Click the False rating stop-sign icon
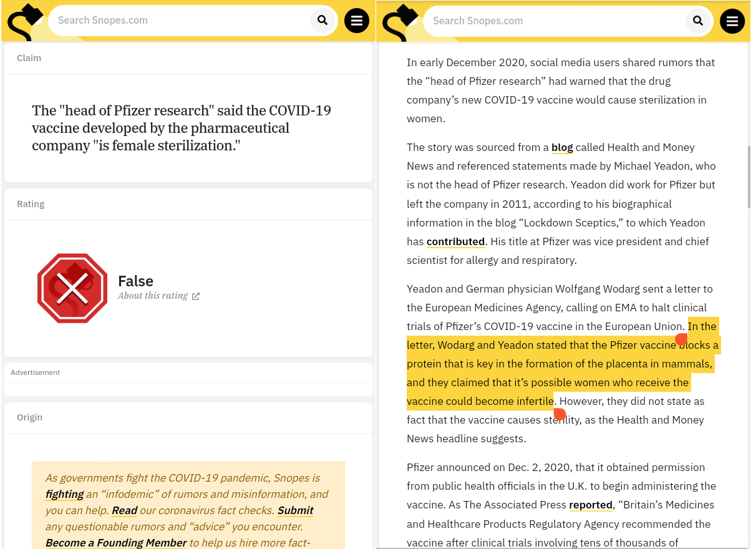The width and height of the screenshot is (756, 549). pos(72,288)
